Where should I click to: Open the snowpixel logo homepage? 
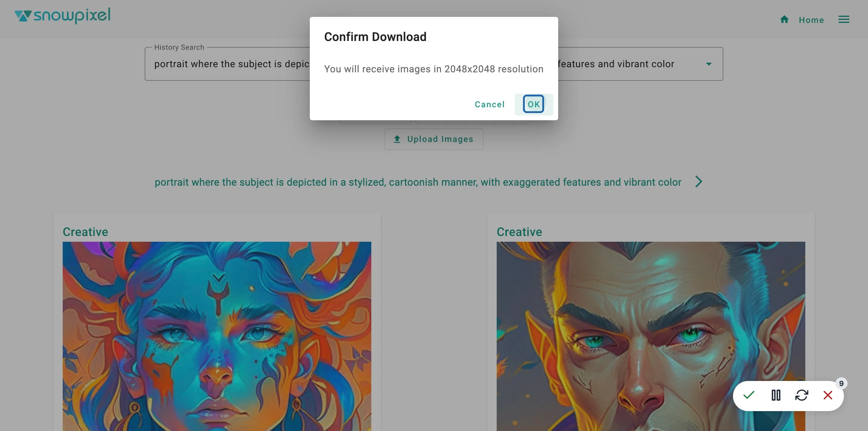(x=62, y=15)
